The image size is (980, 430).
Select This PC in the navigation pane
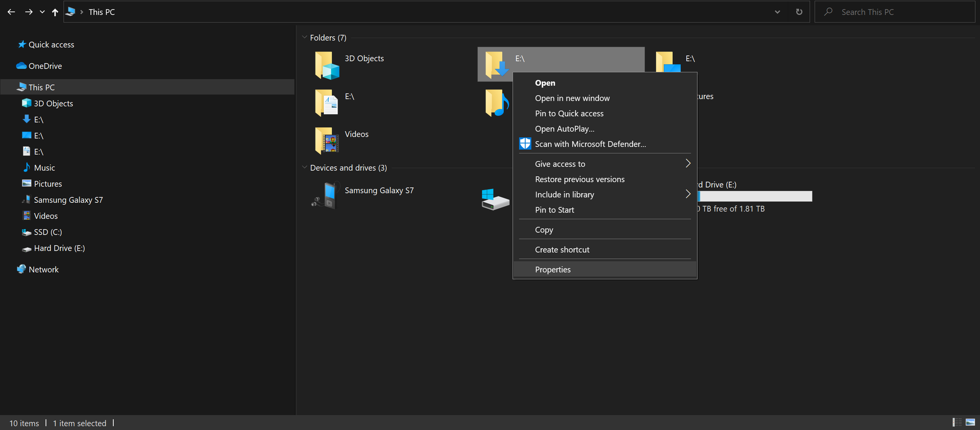point(147,87)
